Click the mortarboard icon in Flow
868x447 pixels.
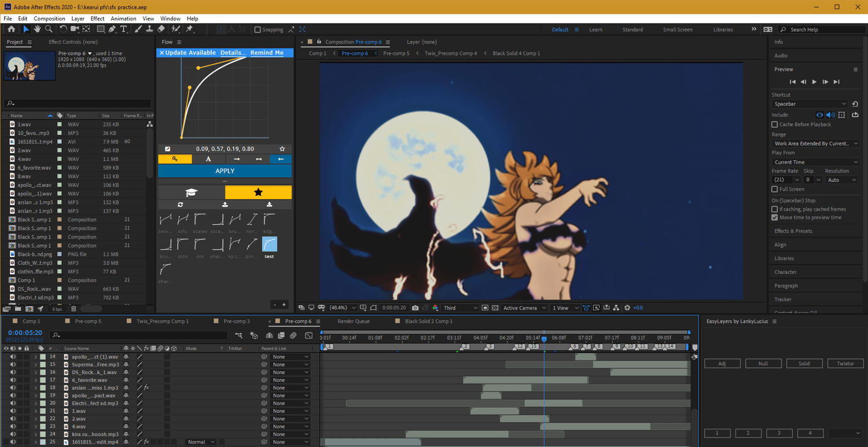[x=192, y=192]
